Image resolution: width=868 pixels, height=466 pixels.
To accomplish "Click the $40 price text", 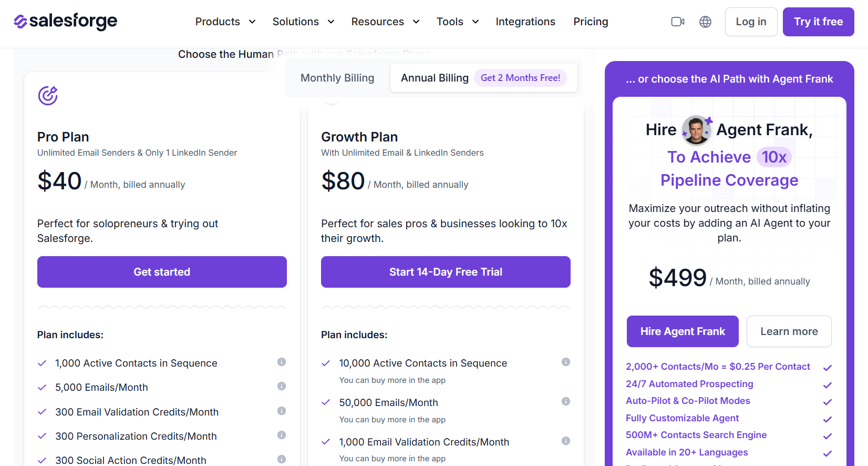I will click(x=59, y=181).
